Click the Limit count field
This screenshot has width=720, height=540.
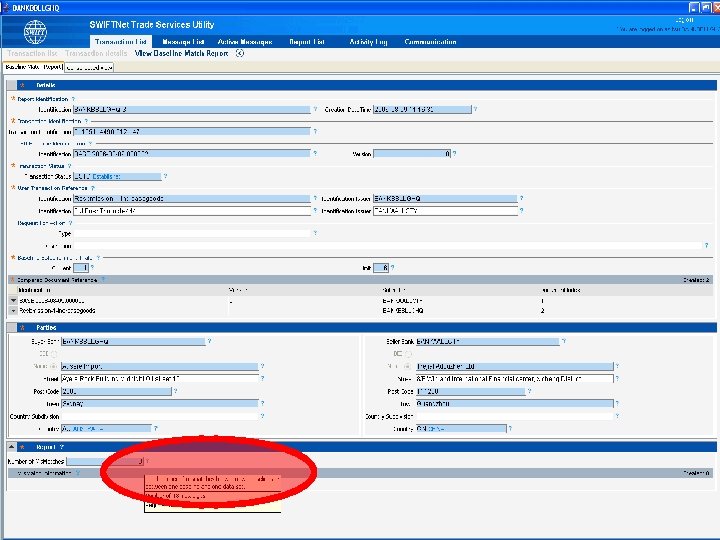[381, 268]
